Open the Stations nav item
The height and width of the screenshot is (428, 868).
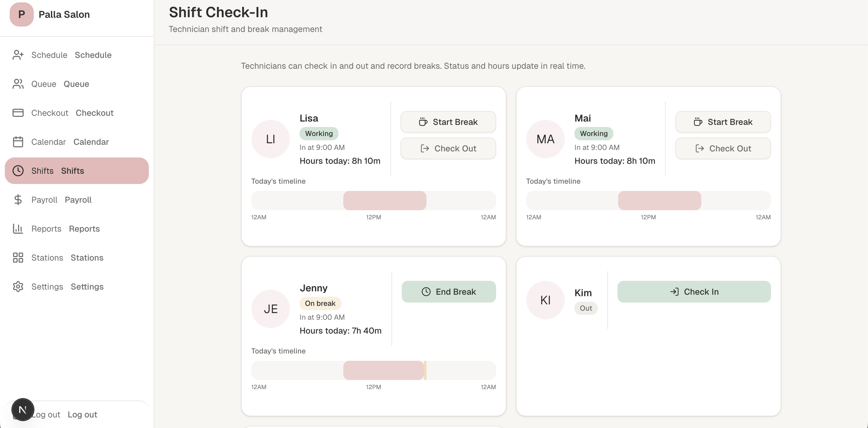tap(77, 258)
